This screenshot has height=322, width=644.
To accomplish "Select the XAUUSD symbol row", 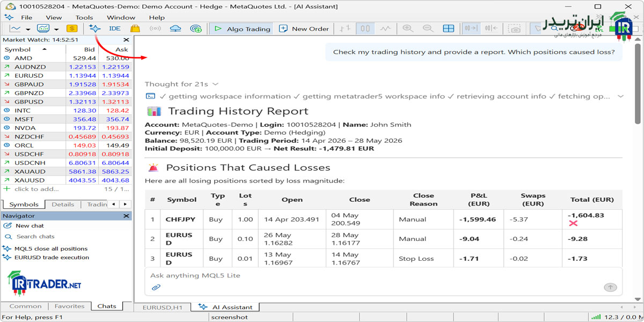I will (66, 180).
